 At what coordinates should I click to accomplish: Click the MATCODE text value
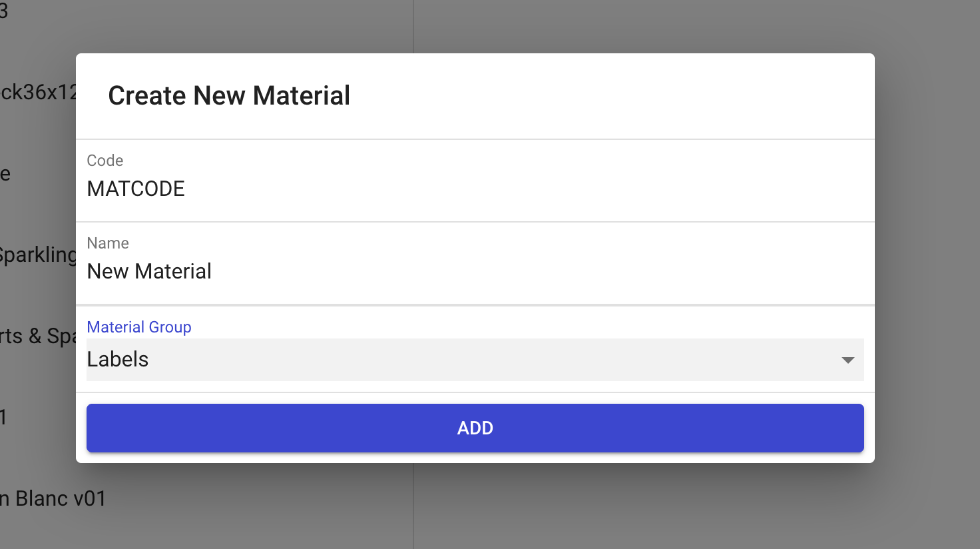[136, 189]
